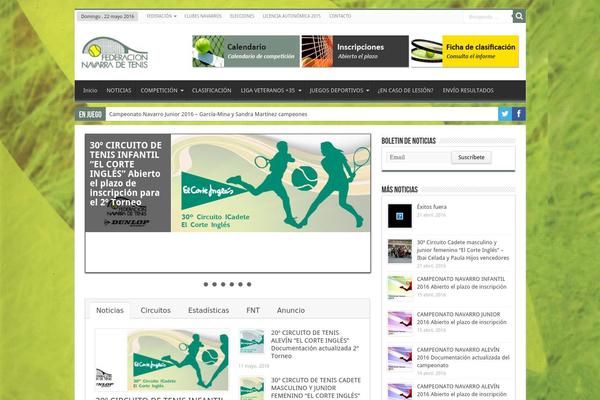Click thumbnail for 30º Circuito Cadete masculino
Viewport: 600px width, 400px height.
(x=399, y=251)
